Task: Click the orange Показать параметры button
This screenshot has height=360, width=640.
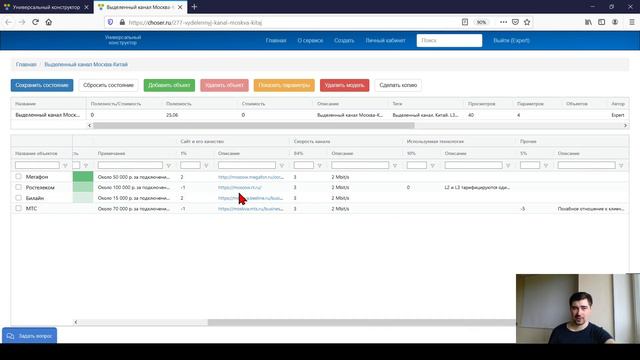Action: [x=284, y=85]
